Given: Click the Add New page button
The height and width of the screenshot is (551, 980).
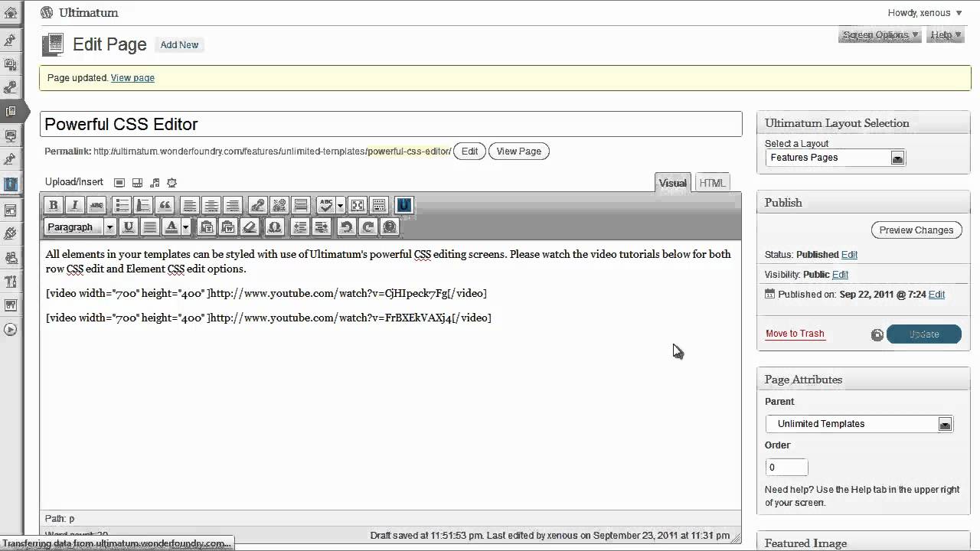Looking at the screenshot, I should pyautogui.click(x=179, y=45).
